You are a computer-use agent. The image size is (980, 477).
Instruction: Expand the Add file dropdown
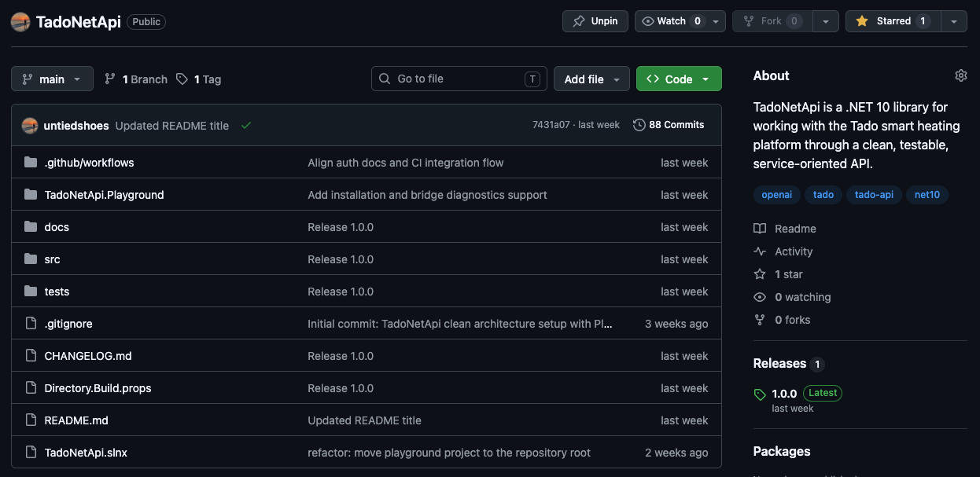591,79
